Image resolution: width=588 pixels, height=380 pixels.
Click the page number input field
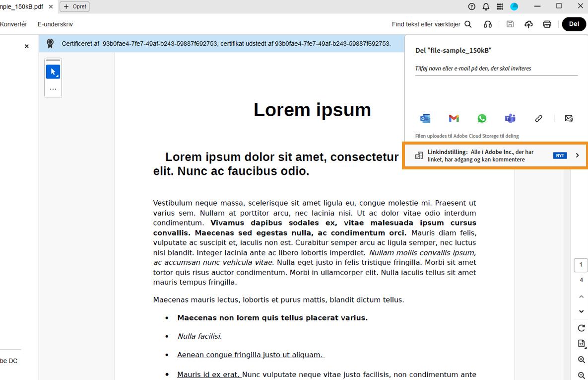tap(581, 265)
